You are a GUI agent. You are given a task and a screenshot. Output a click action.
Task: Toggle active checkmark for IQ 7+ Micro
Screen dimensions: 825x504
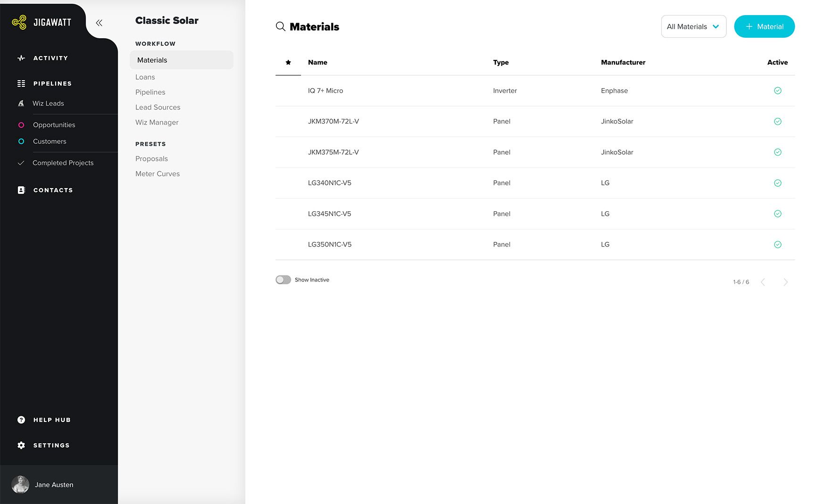pyautogui.click(x=778, y=91)
